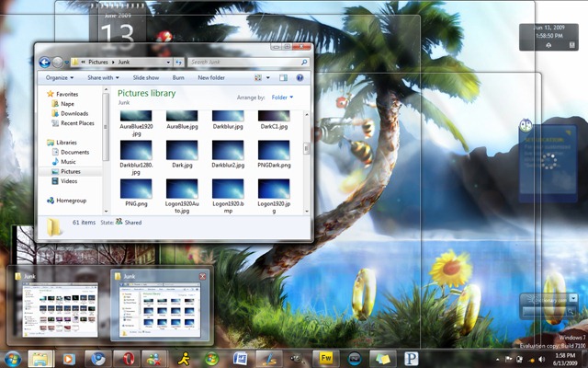Expand the Share with menu
The height and width of the screenshot is (368, 588).
tap(103, 77)
